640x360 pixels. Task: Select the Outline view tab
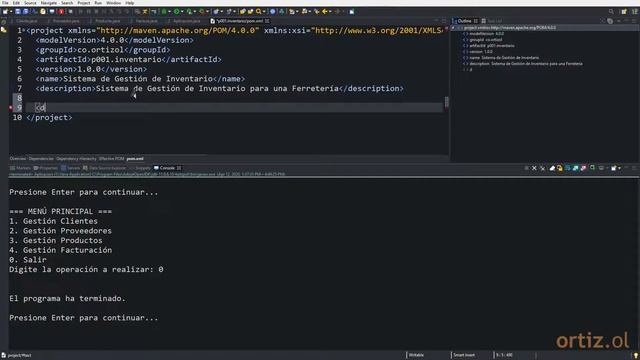click(x=464, y=21)
